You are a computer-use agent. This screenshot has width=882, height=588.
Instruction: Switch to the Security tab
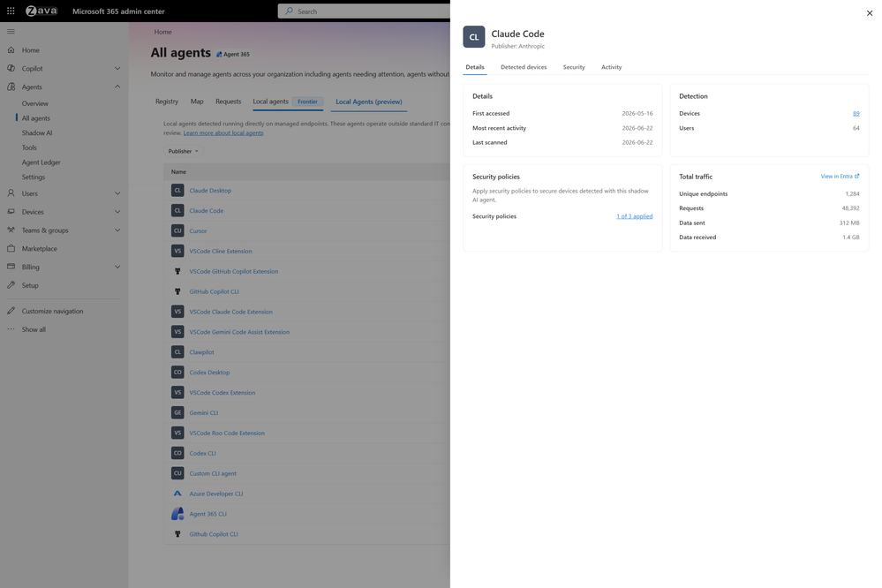click(x=574, y=67)
